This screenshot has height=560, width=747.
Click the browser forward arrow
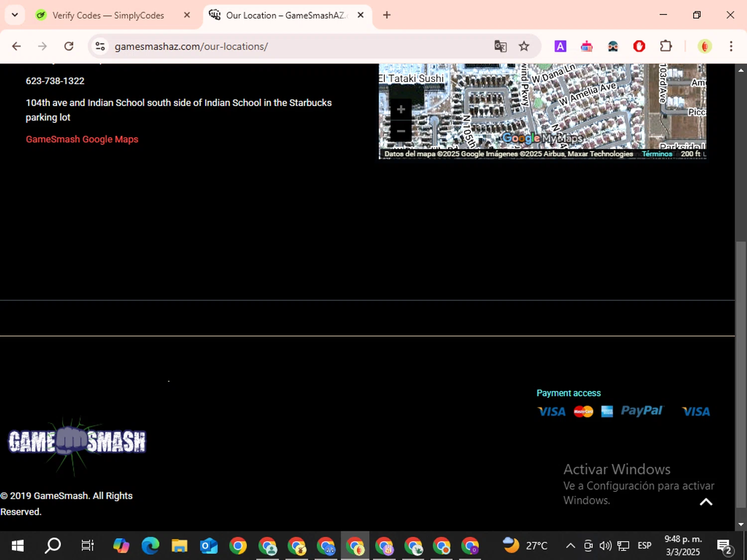tap(42, 46)
